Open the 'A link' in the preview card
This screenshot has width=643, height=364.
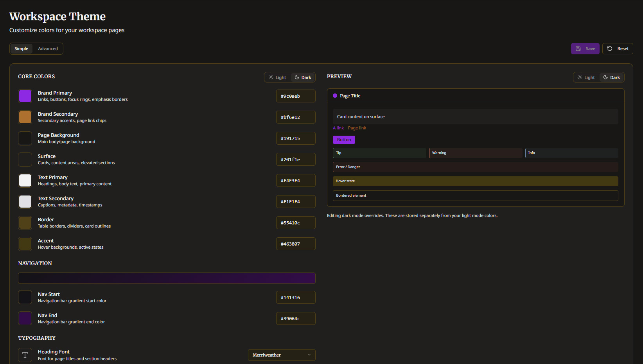338,128
